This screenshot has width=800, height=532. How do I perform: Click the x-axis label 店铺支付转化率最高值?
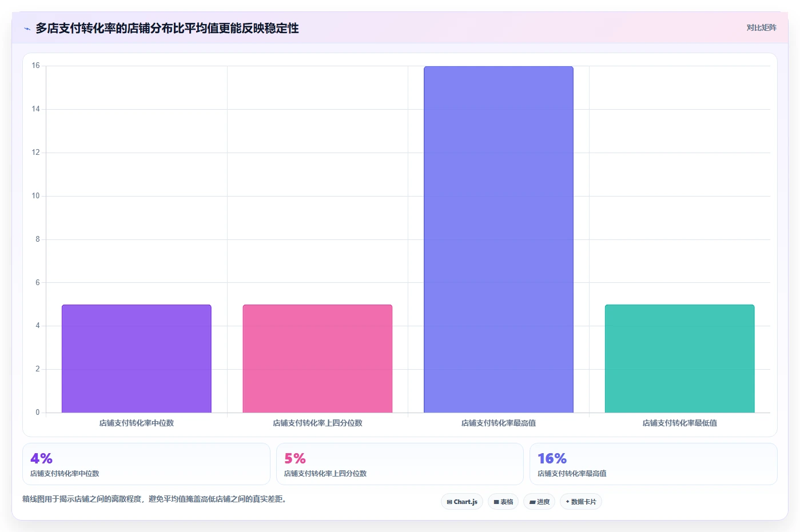click(x=499, y=423)
